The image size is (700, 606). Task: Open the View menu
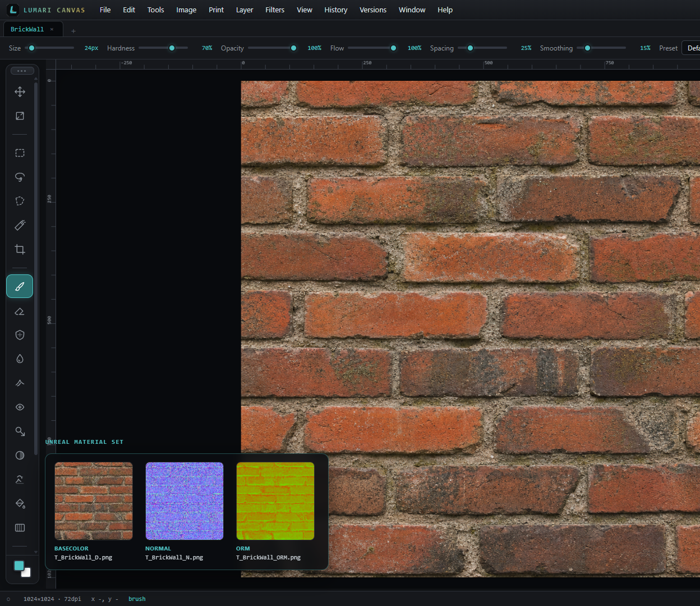305,10
